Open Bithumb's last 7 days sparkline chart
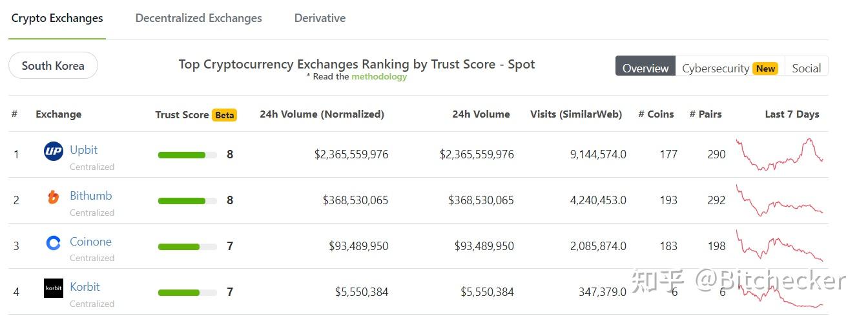The width and height of the screenshot is (868, 316). click(x=779, y=200)
